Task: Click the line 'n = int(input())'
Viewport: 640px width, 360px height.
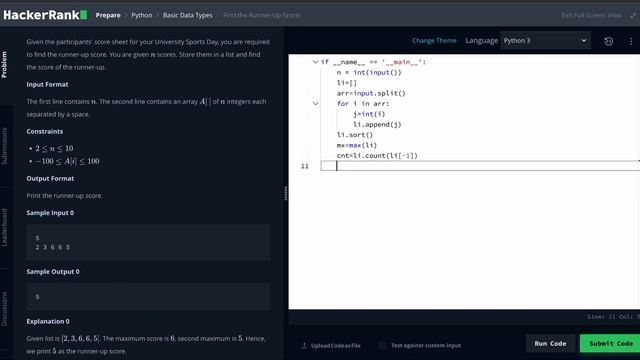Action: click(x=369, y=73)
